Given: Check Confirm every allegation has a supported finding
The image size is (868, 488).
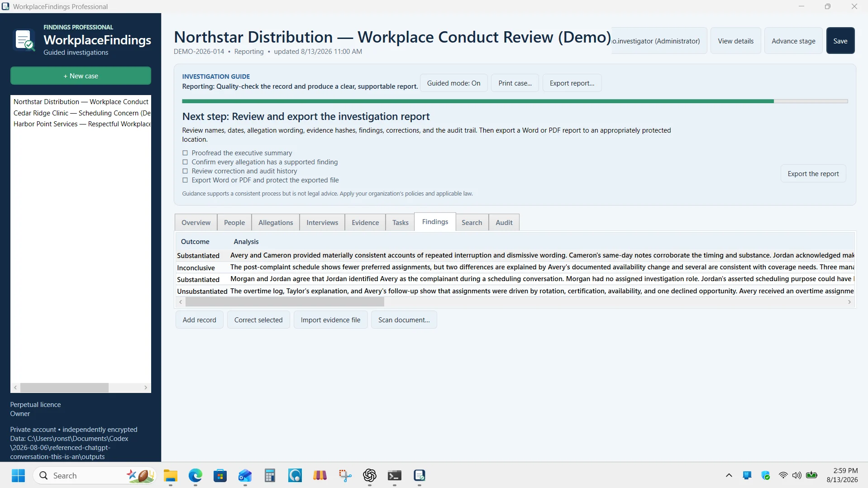Looking at the screenshot, I should click(x=185, y=162).
